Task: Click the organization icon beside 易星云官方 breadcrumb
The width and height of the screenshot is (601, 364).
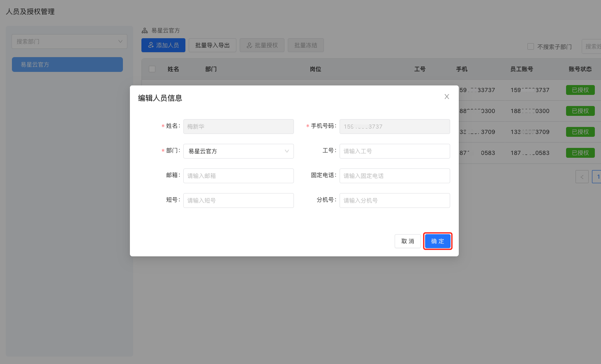Action: pyautogui.click(x=145, y=30)
